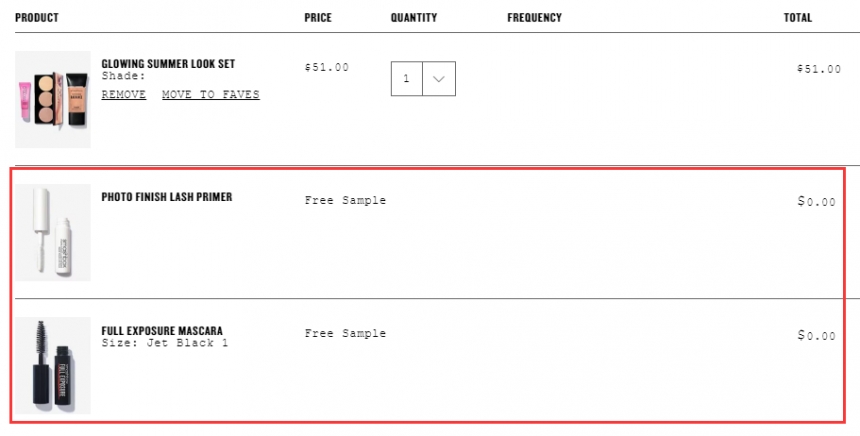Open the Glowing Summer Look Set thumbnail

point(53,99)
